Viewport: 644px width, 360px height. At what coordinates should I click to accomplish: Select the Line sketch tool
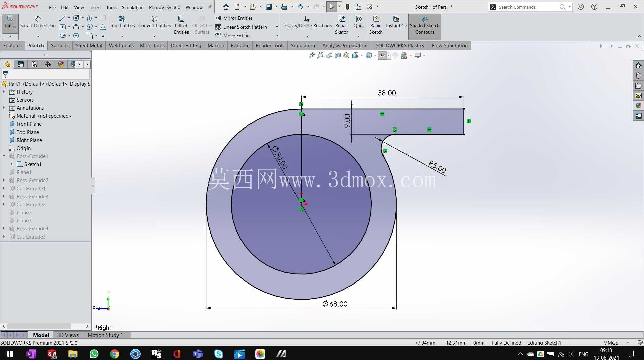62,18
